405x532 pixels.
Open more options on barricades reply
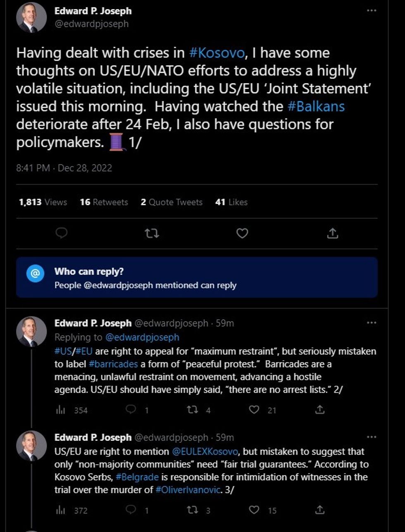coord(371,323)
